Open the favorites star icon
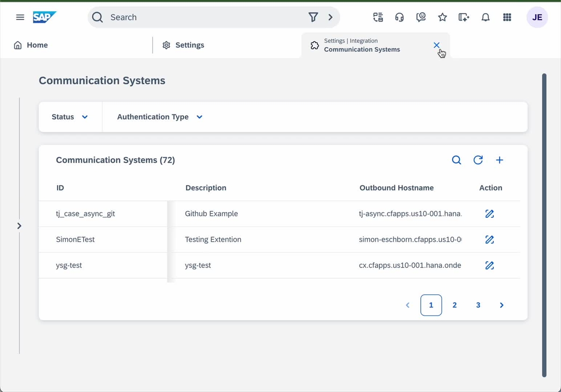 tap(442, 17)
